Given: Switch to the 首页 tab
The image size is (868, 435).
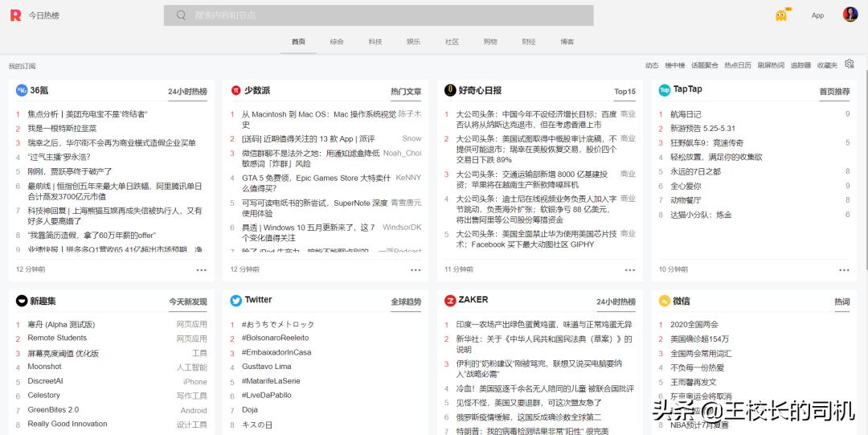Looking at the screenshot, I should coord(298,42).
